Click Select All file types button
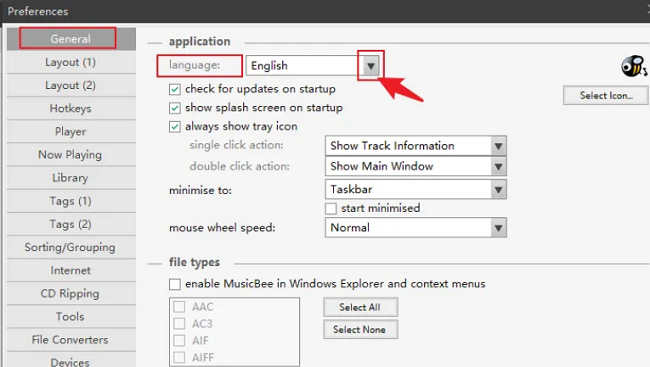The height and width of the screenshot is (367, 650). [360, 307]
